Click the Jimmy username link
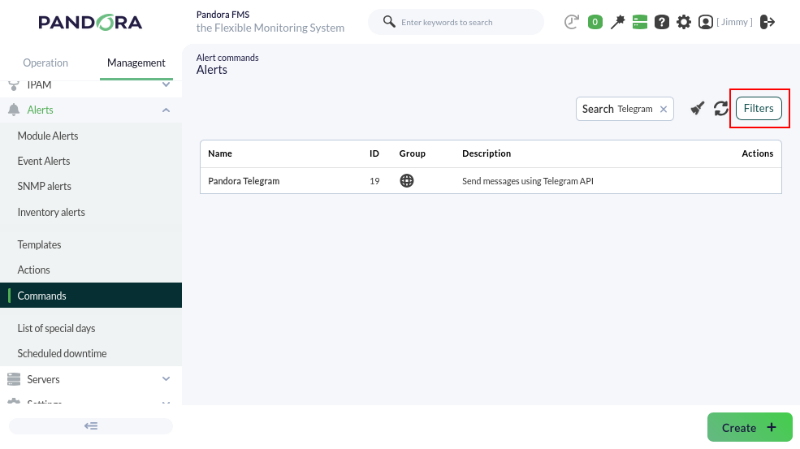 click(734, 22)
